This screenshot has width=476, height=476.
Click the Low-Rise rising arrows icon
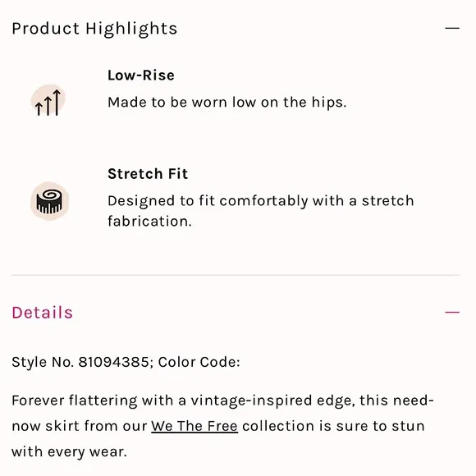[48, 100]
